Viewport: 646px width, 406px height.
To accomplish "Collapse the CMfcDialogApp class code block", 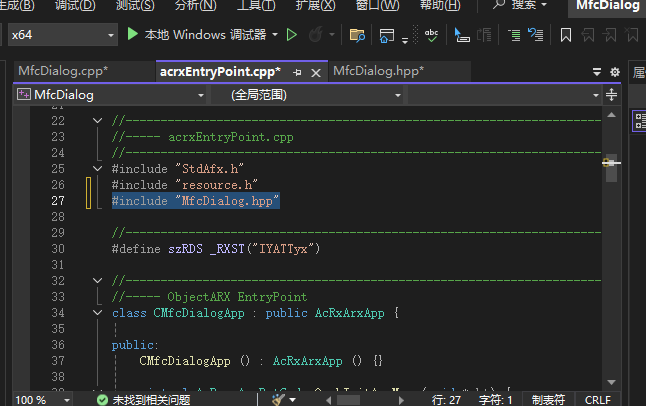I will tap(97, 313).
